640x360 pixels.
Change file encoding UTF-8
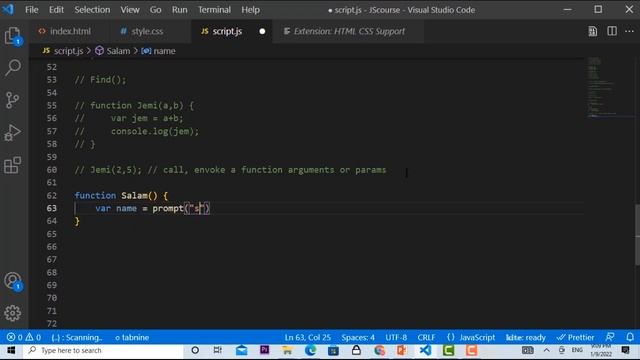pos(396,338)
